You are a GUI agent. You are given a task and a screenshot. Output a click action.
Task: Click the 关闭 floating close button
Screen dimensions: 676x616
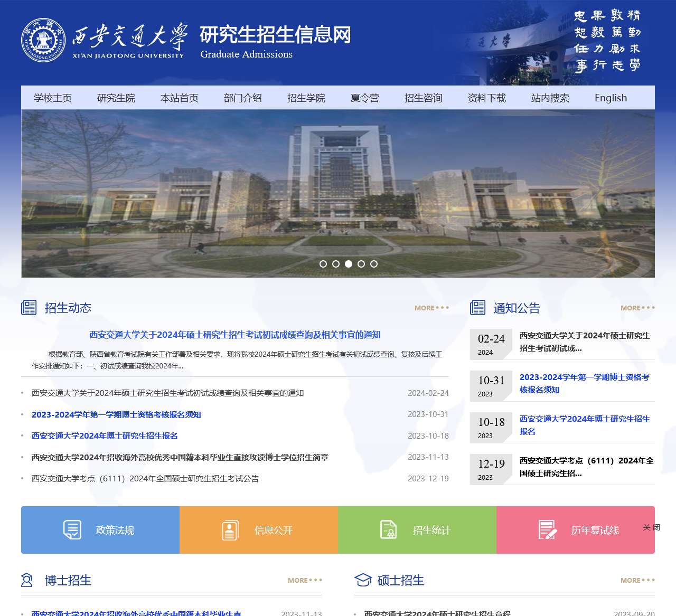652,527
